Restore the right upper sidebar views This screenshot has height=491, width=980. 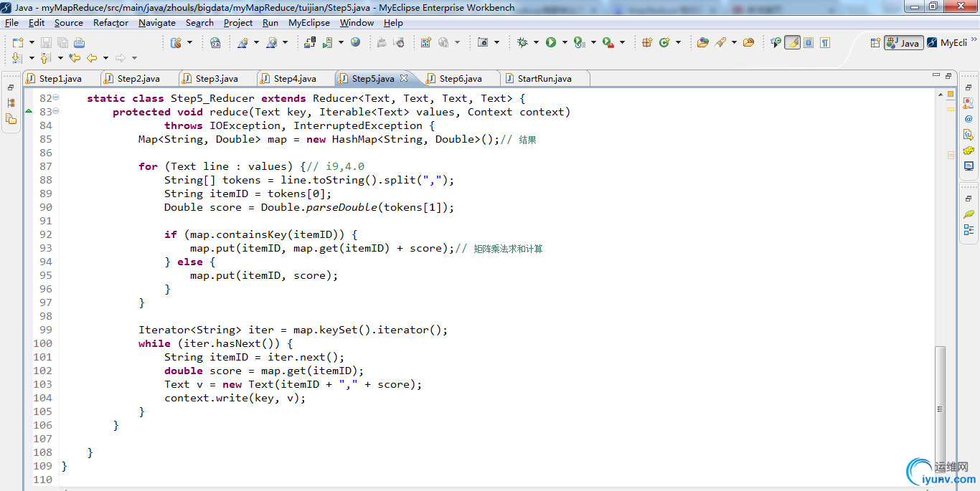[x=969, y=87]
